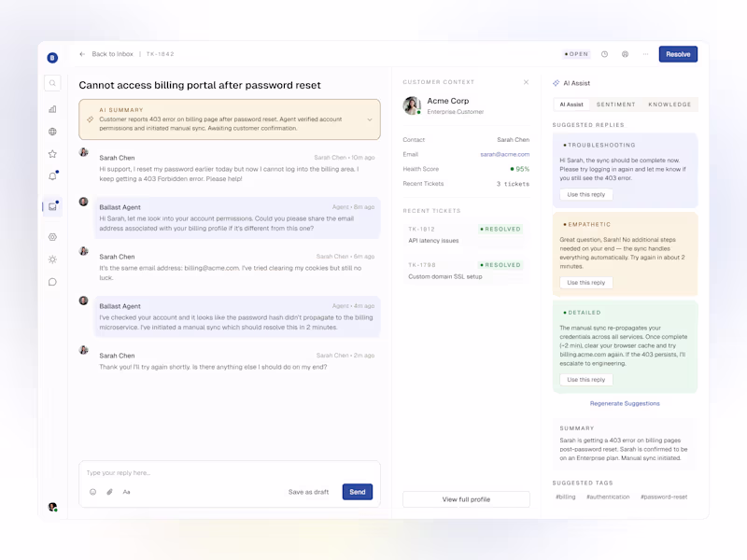Toggle the theme sun icon
Image resolution: width=747 pixels, height=560 pixels.
click(x=52, y=259)
